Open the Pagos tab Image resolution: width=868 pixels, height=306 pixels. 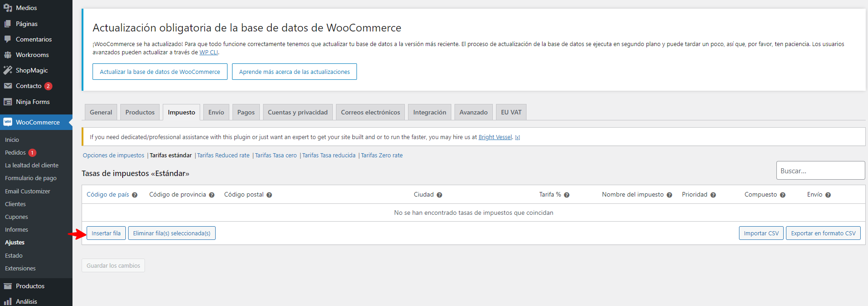click(246, 112)
